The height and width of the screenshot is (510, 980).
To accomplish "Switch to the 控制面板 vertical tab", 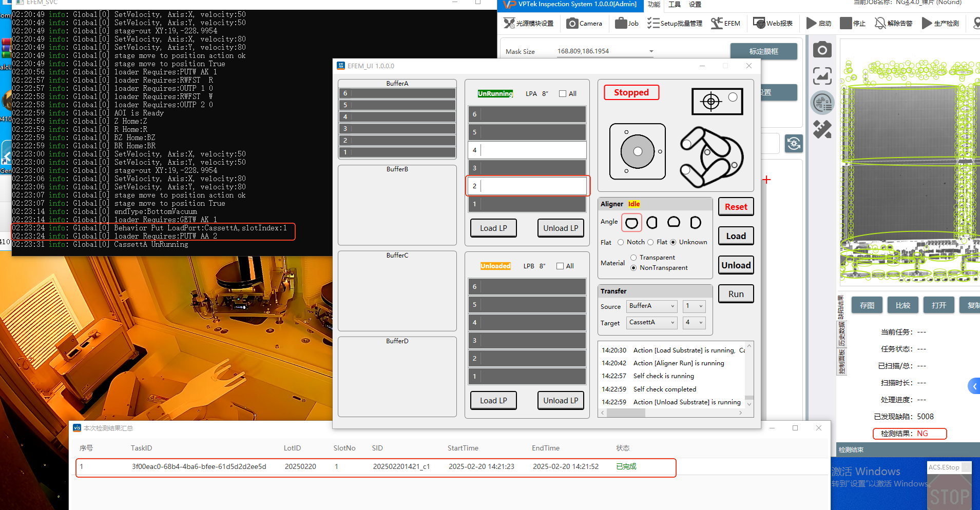I will (x=841, y=362).
